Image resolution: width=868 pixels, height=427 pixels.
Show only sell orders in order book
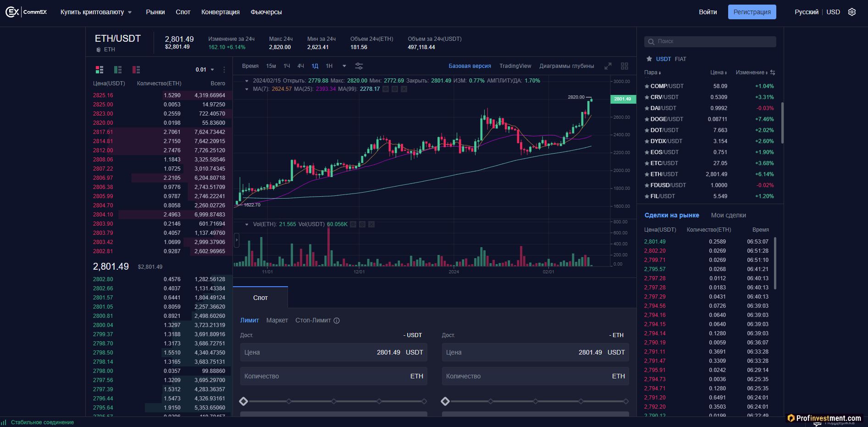tap(136, 70)
